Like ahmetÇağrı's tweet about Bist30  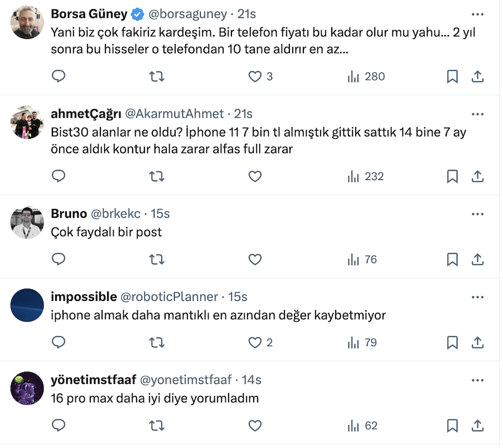pos(255,176)
